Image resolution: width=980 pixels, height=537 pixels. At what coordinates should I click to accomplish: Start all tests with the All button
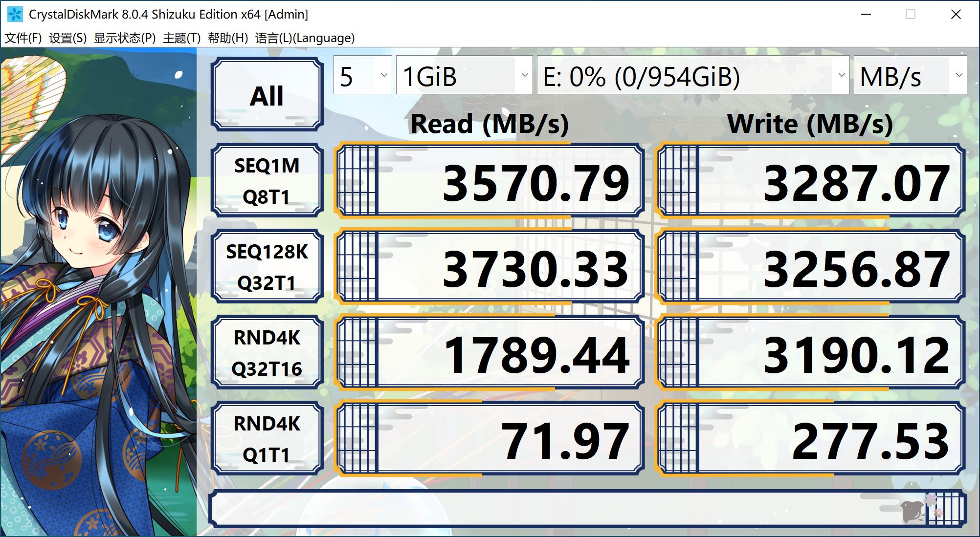tap(267, 94)
